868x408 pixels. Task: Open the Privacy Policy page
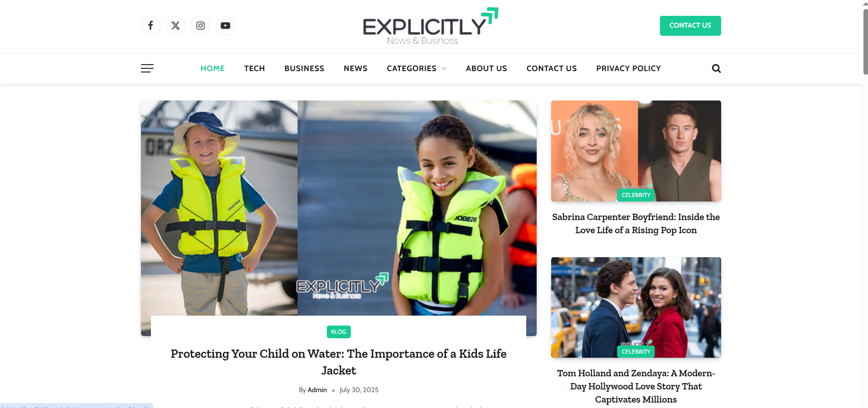click(628, 68)
